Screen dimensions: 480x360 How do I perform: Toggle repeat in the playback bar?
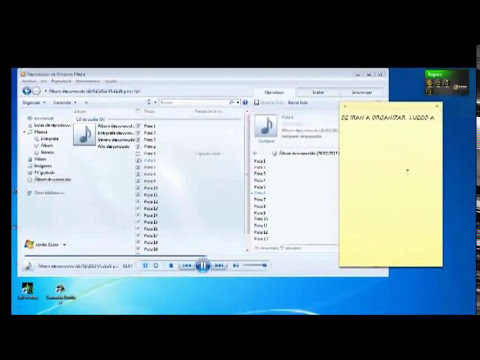[156, 266]
